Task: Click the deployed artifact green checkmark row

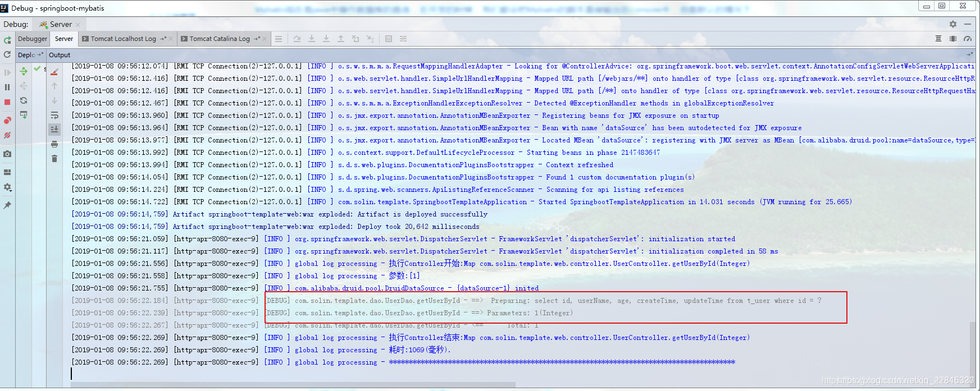Action: (x=39, y=69)
